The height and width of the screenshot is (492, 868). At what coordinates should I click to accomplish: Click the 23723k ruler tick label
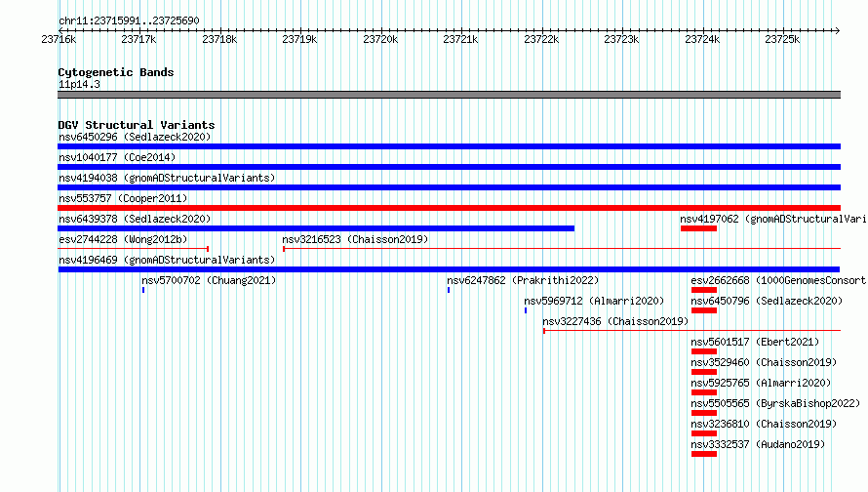pyautogui.click(x=621, y=39)
